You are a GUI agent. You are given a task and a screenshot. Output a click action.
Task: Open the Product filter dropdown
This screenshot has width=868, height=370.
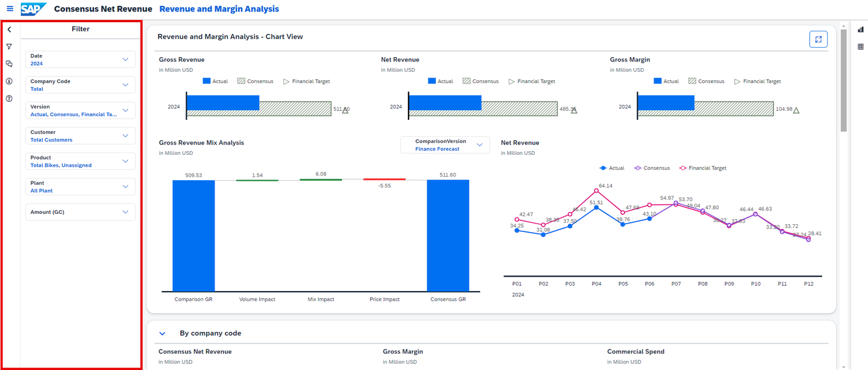click(81, 161)
